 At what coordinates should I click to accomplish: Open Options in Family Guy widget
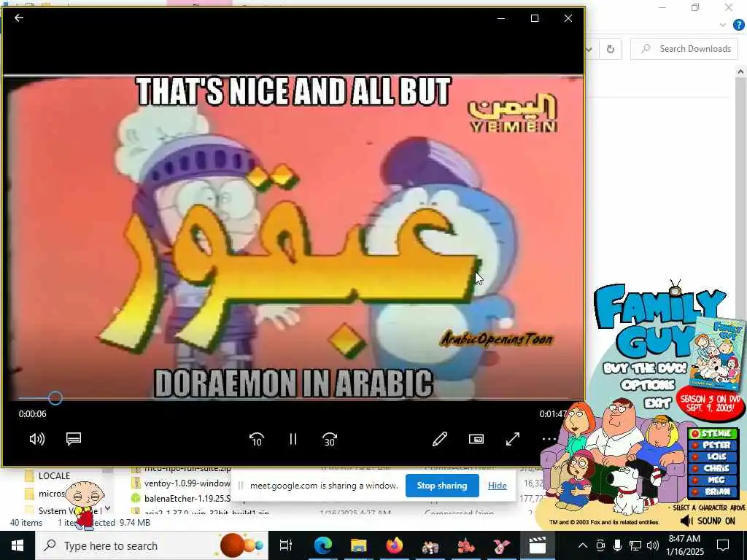pos(648,385)
